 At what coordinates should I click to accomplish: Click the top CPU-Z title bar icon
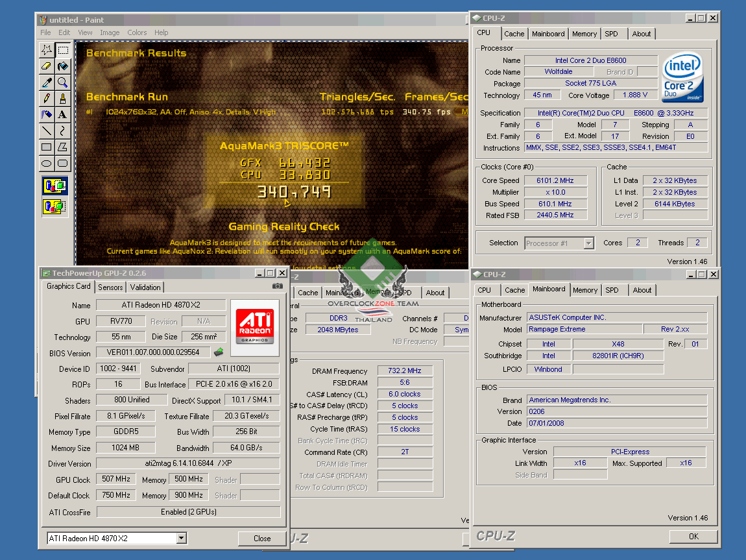(x=477, y=18)
